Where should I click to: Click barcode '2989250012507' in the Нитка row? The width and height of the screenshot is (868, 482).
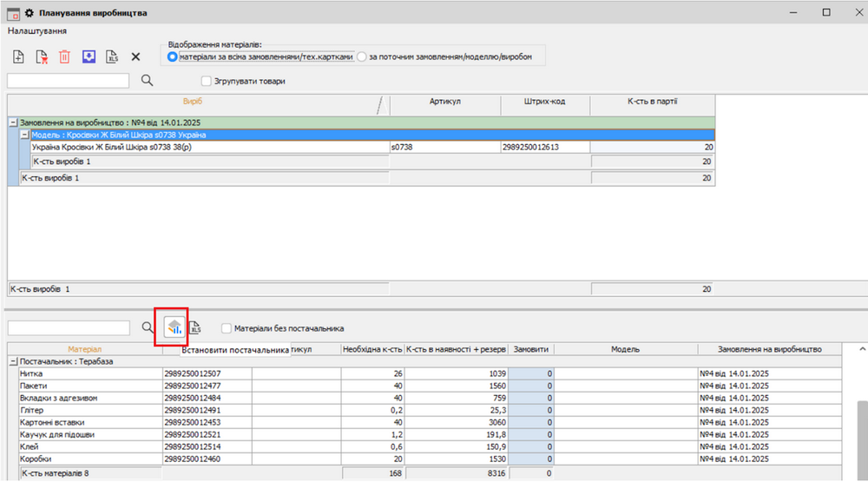pyautogui.click(x=207, y=373)
